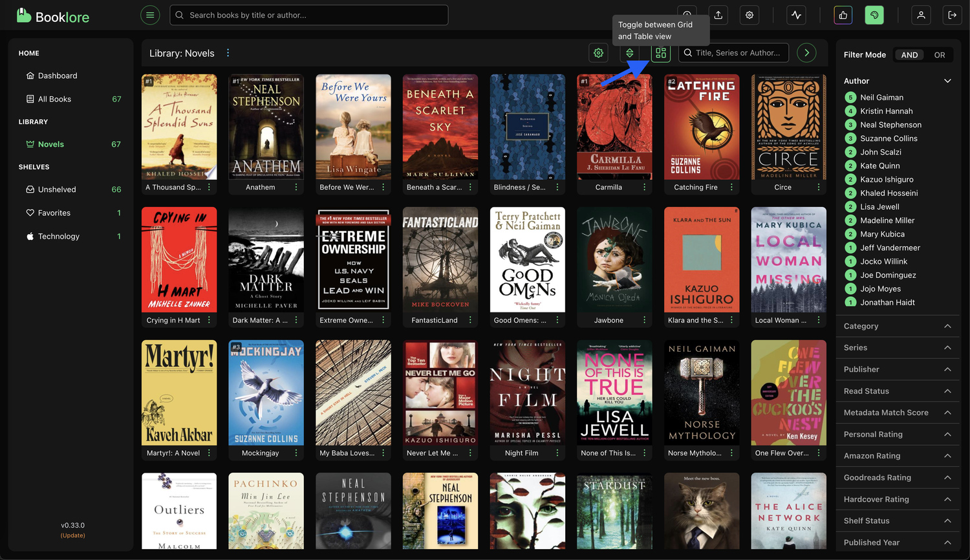Collapse the sidebar with the hamburger icon
Image resolution: width=970 pixels, height=560 pixels.
point(149,14)
